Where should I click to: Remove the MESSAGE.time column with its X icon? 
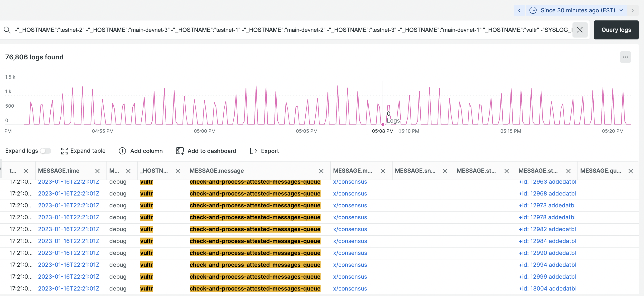pos(97,171)
